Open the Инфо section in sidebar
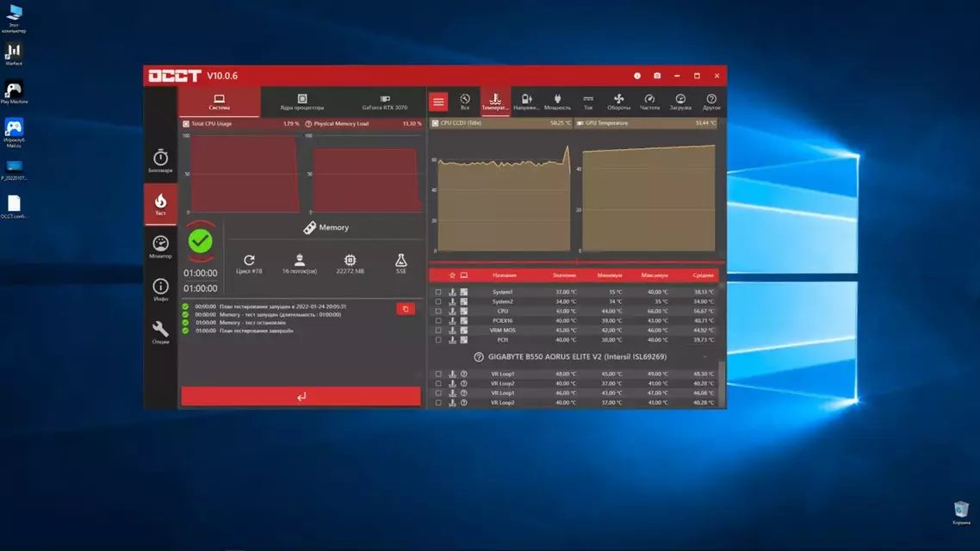Viewport: 980px width, 551px height. 160,290
